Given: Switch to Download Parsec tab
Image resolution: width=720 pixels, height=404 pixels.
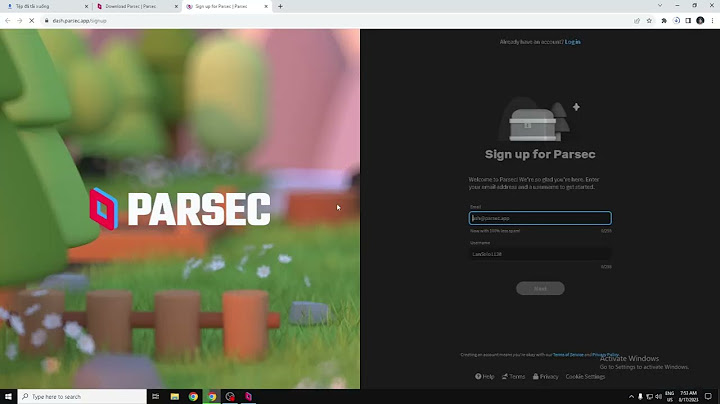Looking at the screenshot, I should [x=136, y=6].
